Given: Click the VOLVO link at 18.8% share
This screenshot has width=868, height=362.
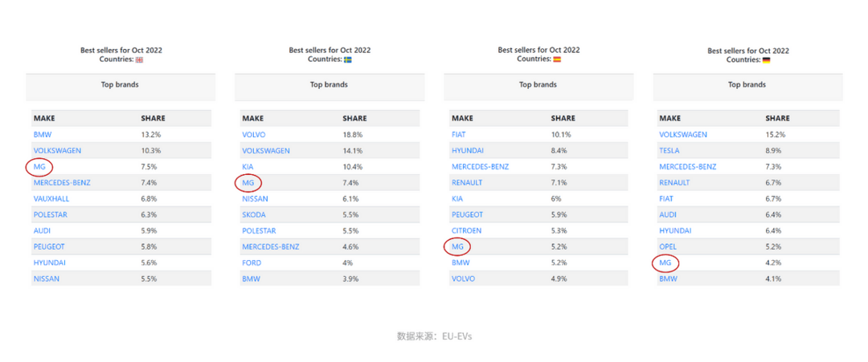Looking at the screenshot, I should tap(254, 135).
